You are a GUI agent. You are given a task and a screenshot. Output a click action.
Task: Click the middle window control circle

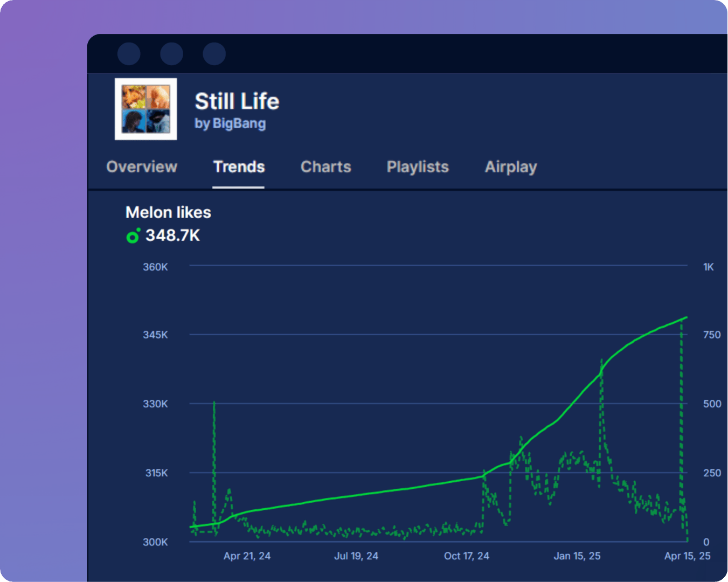pyautogui.click(x=171, y=54)
